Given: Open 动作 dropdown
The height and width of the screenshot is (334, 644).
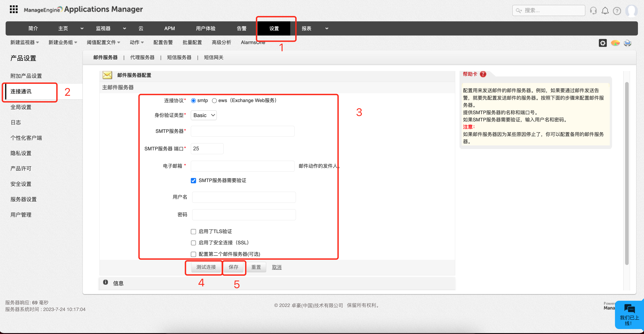Looking at the screenshot, I should [x=137, y=42].
